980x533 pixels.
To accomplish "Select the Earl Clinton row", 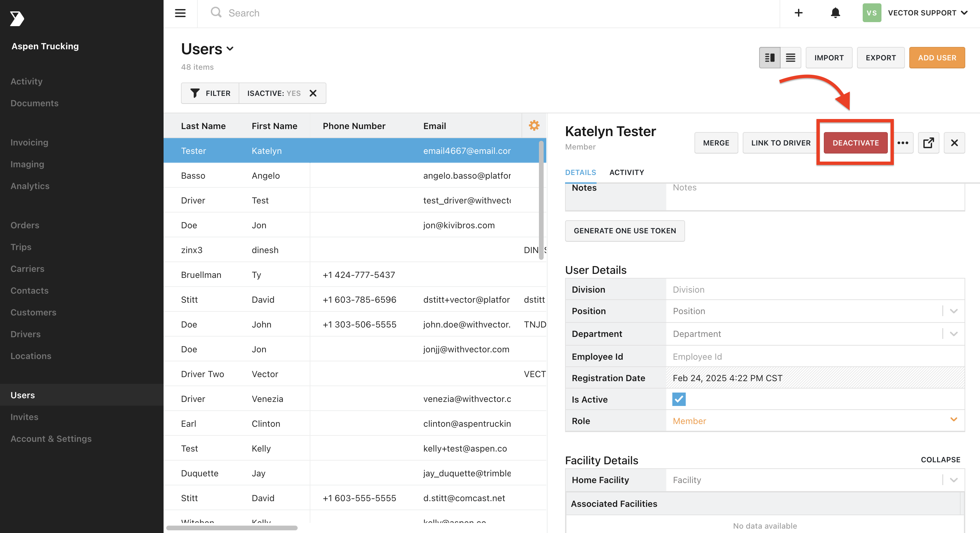I will click(355, 424).
